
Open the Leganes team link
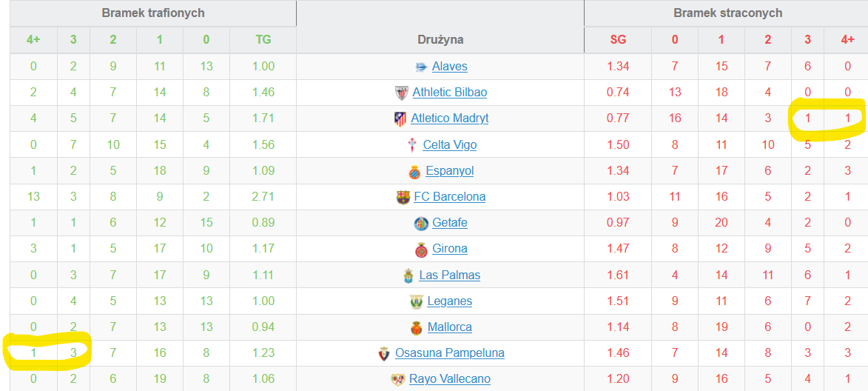coord(450,301)
